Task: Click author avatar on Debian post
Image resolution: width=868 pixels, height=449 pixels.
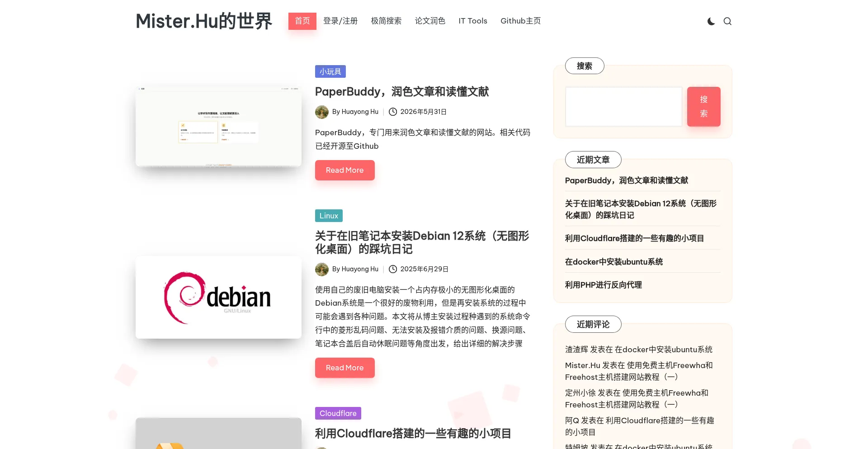Action: coord(322,269)
